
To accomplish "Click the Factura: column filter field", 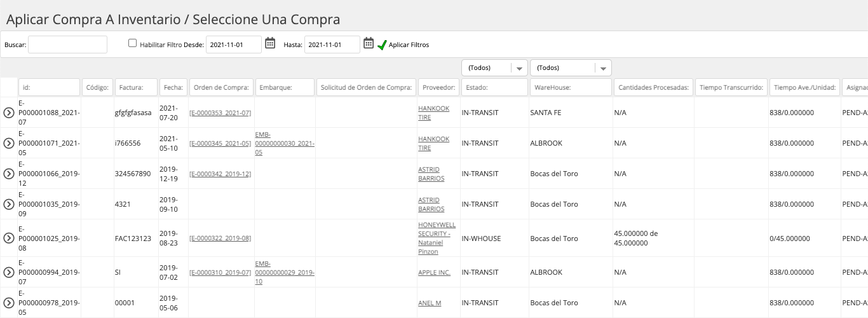I will 136,87.
